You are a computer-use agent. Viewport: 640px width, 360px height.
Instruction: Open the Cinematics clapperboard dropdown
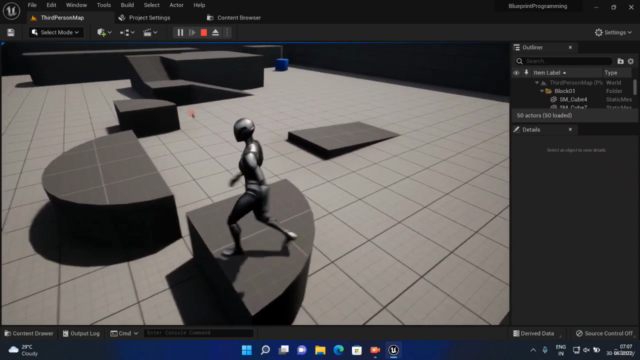pos(150,33)
